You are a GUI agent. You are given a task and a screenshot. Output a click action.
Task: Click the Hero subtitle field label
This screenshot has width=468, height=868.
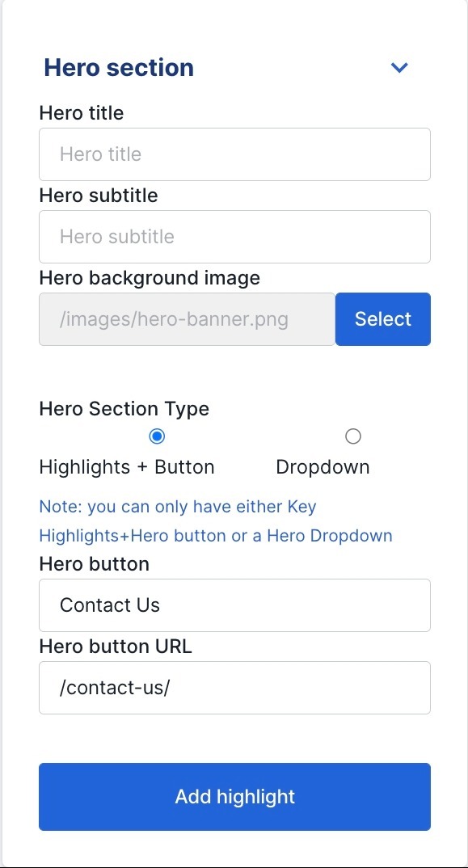click(x=99, y=196)
